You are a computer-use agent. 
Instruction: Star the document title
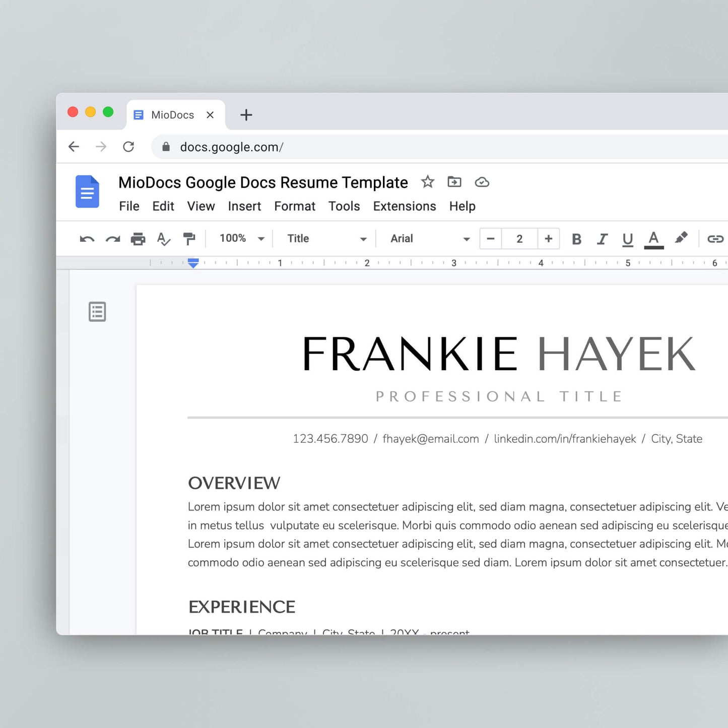(428, 182)
